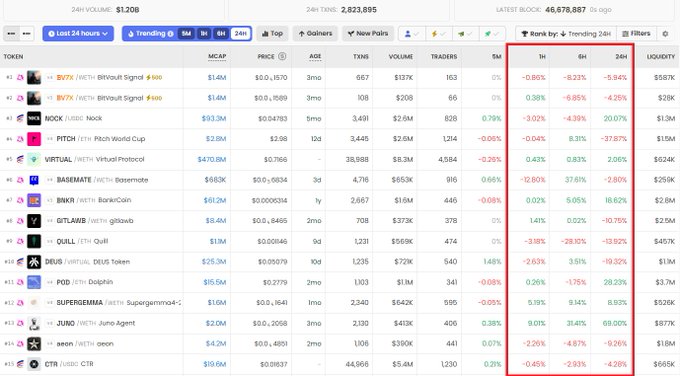The height and width of the screenshot is (376, 680).
Task: Switch to the second row density view
Action: coord(26,33)
